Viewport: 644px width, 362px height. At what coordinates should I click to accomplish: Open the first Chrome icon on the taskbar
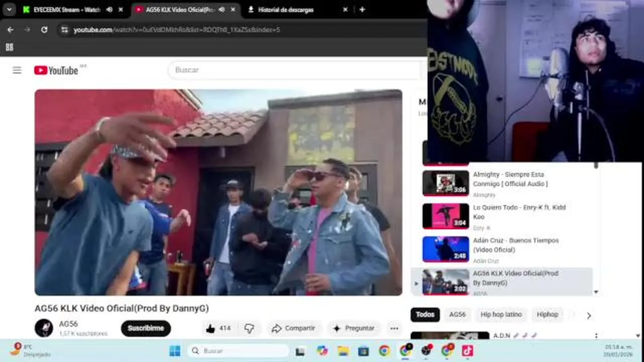coord(384,351)
